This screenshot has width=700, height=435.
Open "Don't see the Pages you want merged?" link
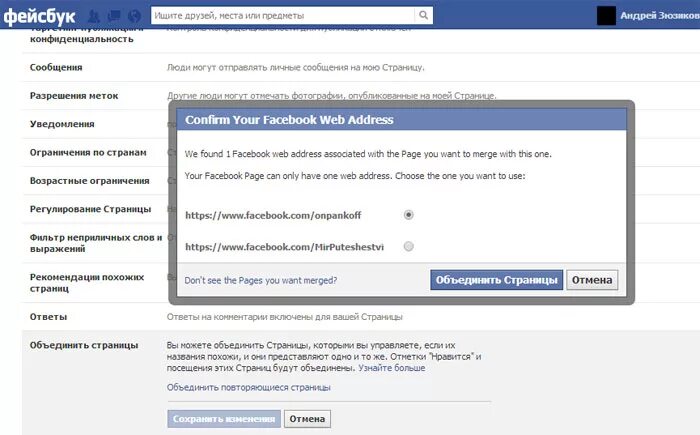tap(261, 280)
